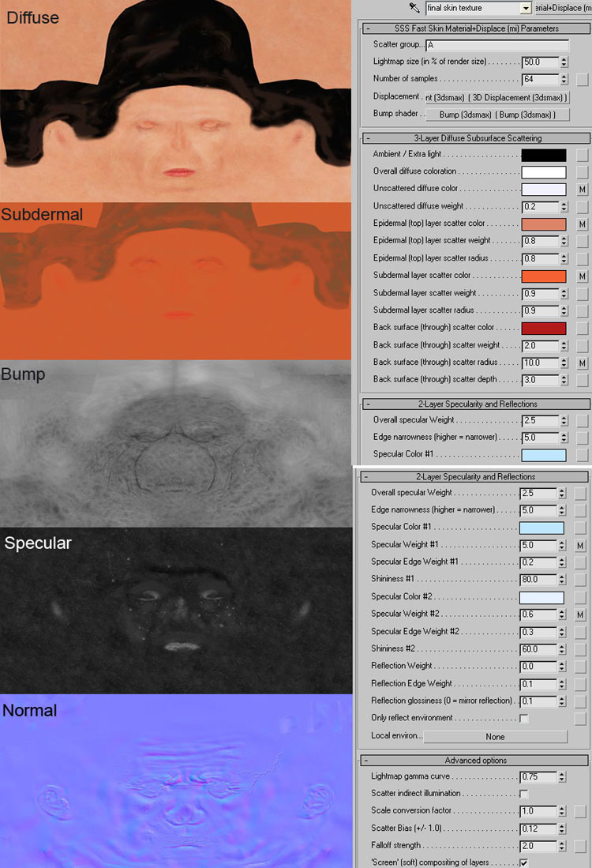Click the eyedropper pick-material icon

click(x=414, y=8)
